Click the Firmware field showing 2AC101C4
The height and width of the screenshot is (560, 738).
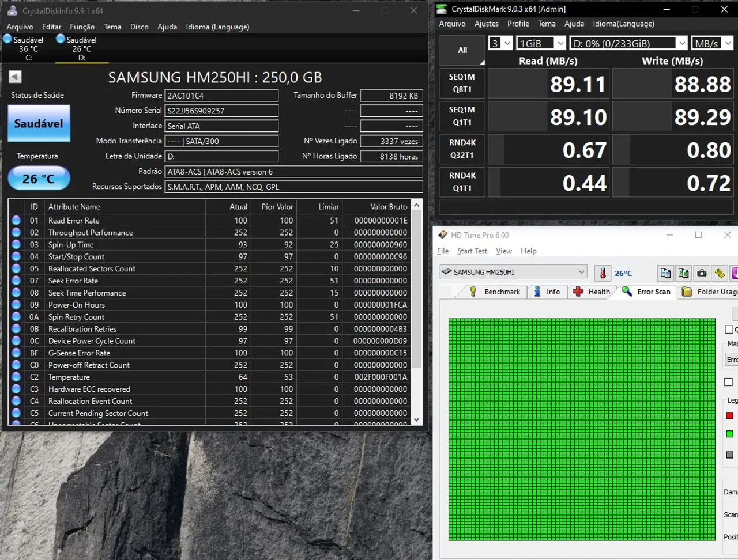222,96
